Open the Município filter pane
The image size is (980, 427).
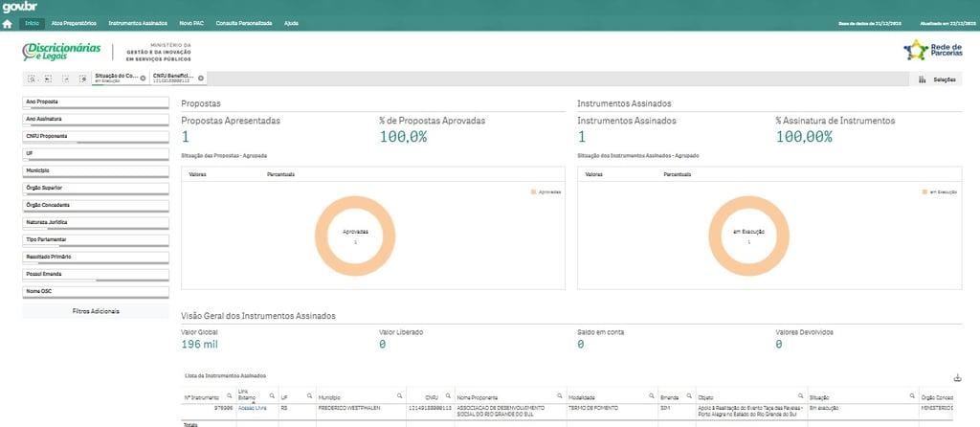pos(96,171)
